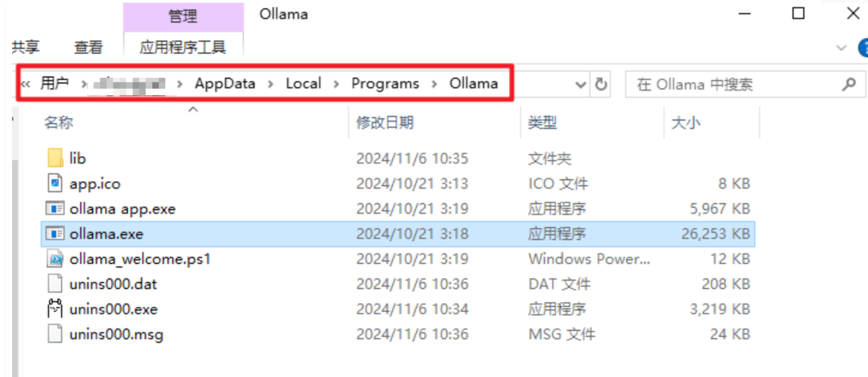
Task: Select the file name ollama_welcome.ps1
Action: 140,259
